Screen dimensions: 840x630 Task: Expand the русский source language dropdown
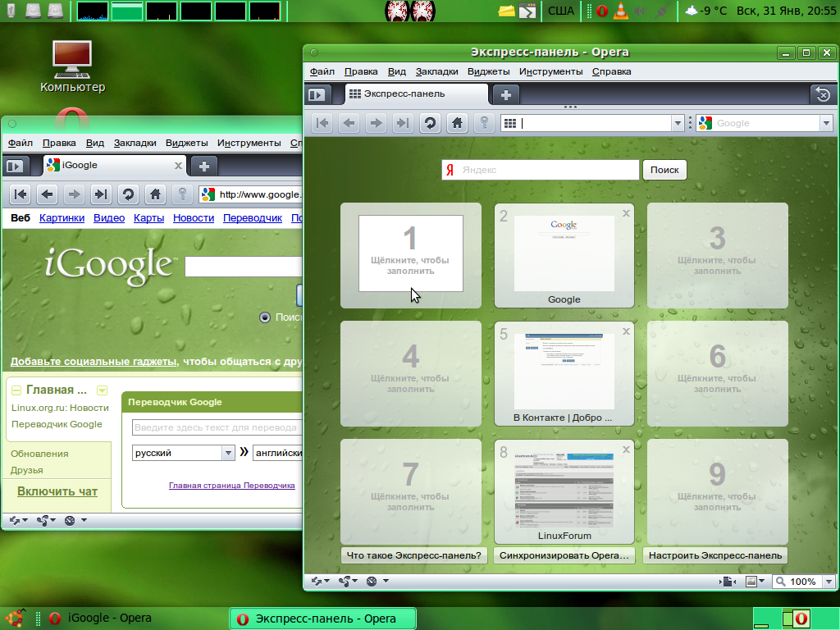(x=227, y=453)
